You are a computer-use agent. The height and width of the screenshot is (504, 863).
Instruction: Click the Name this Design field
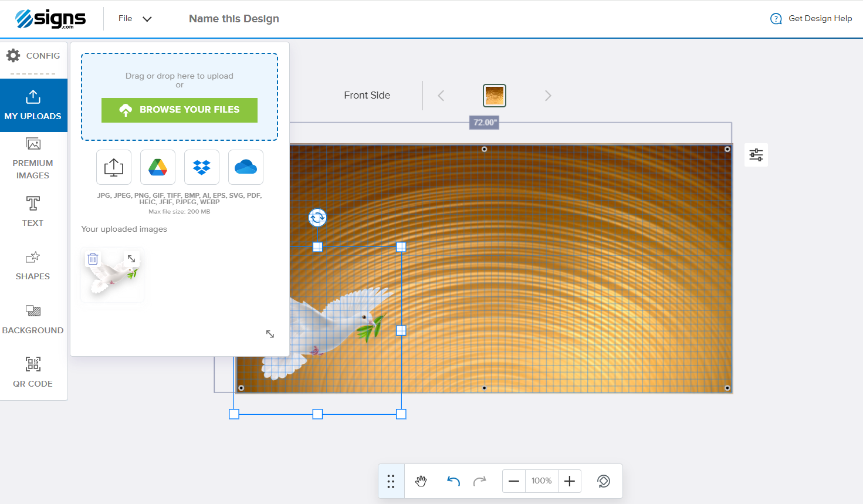pos(234,19)
